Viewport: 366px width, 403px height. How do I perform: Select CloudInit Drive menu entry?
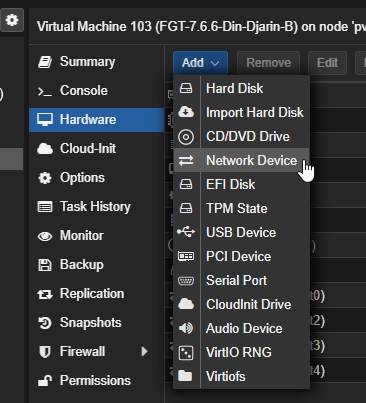click(x=242, y=304)
